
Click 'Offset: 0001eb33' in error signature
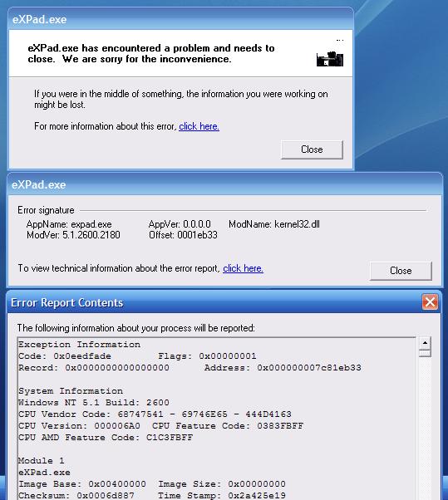[183, 235]
